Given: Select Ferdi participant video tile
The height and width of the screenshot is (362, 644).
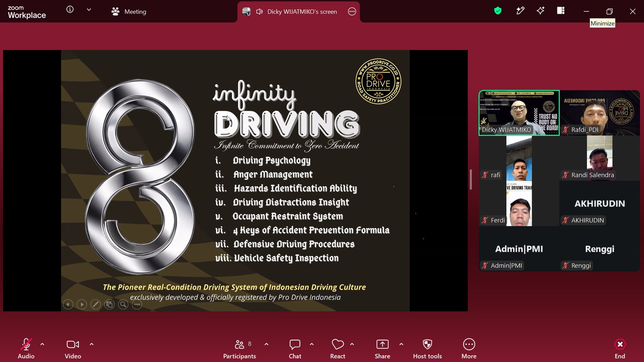Looking at the screenshot, I should [x=519, y=204].
